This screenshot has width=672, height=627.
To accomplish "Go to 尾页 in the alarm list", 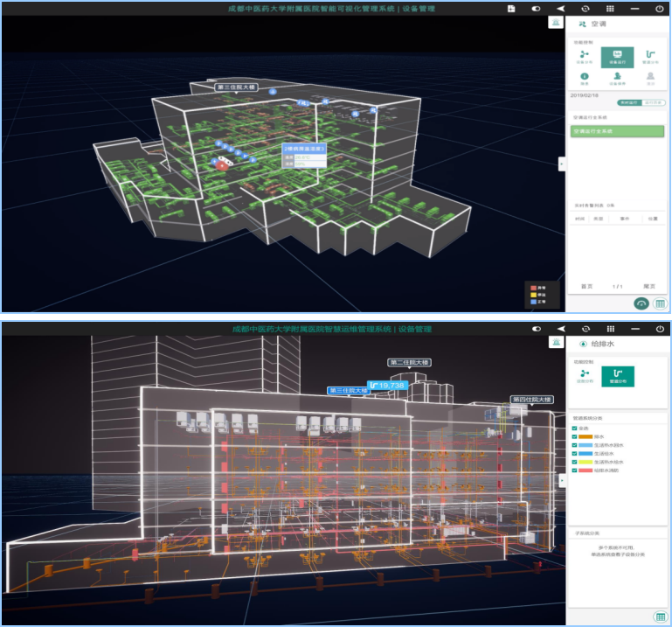I will pos(649,286).
